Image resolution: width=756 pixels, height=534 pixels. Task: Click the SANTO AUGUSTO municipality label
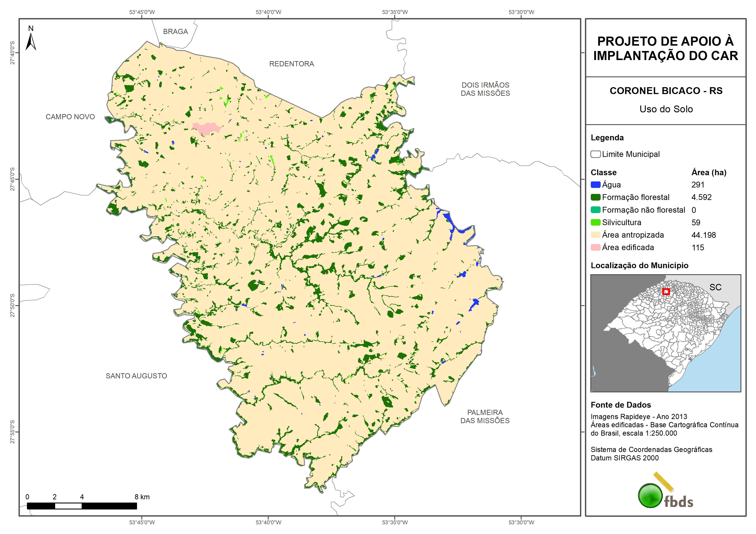(x=136, y=376)
